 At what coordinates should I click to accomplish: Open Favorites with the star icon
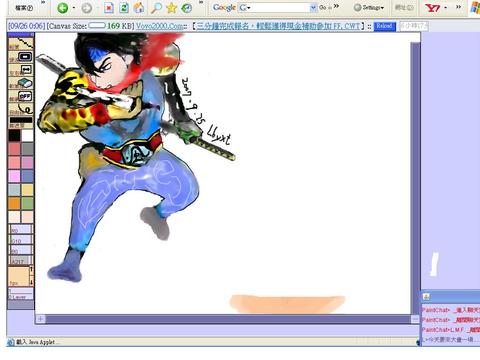pos(171,8)
